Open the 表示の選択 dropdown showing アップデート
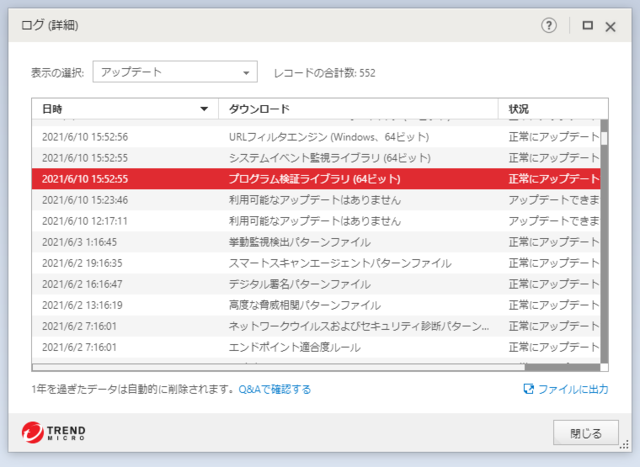This screenshot has height=467, width=640. pos(175,72)
